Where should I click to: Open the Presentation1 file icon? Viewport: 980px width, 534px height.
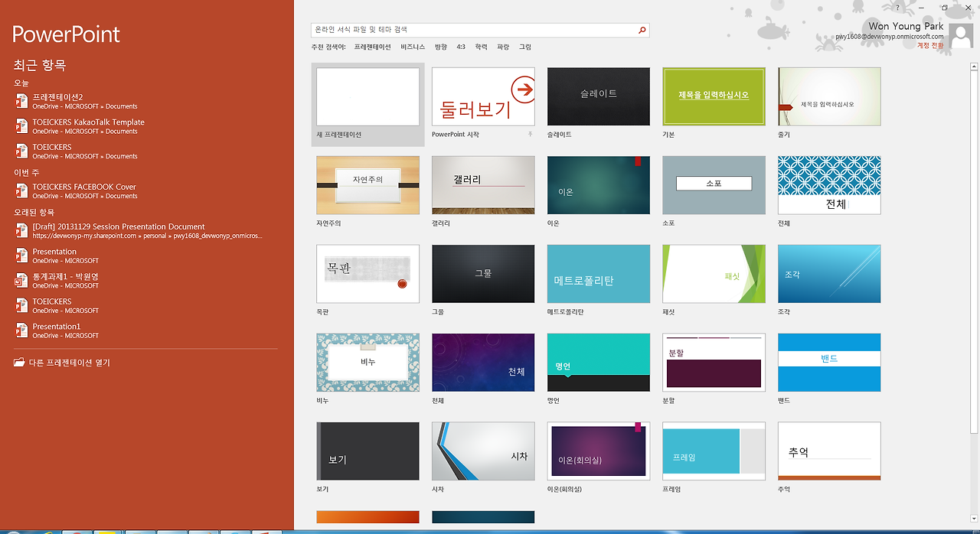21,330
